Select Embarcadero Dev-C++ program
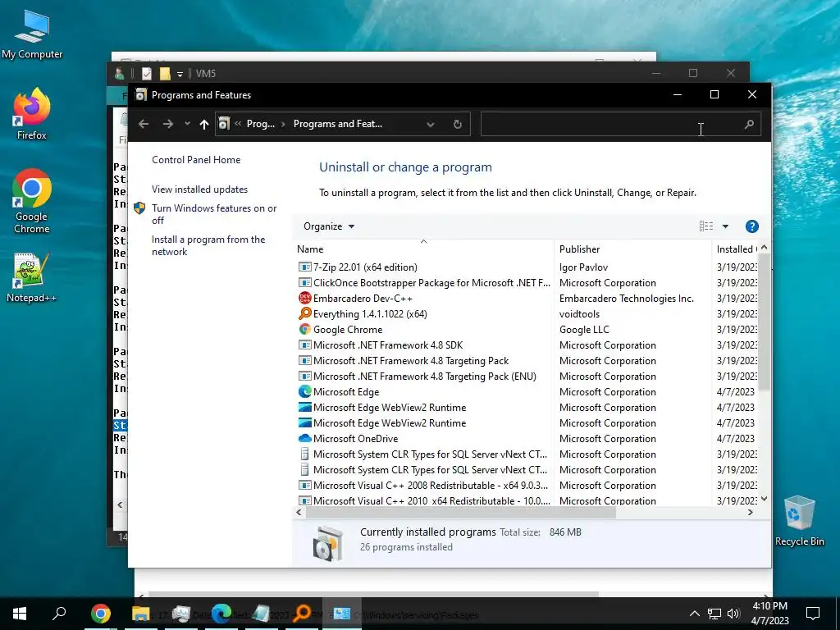Screen dimensions: 840x630 point(363,298)
